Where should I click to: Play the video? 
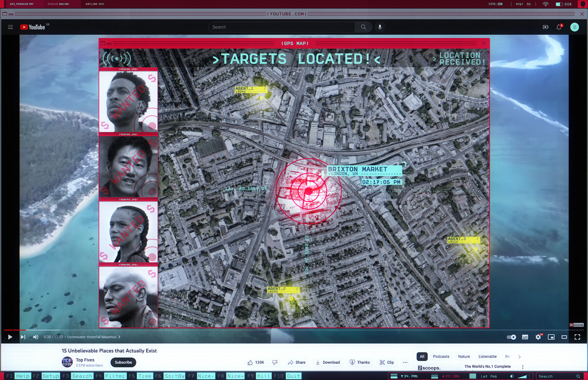pos(10,337)
